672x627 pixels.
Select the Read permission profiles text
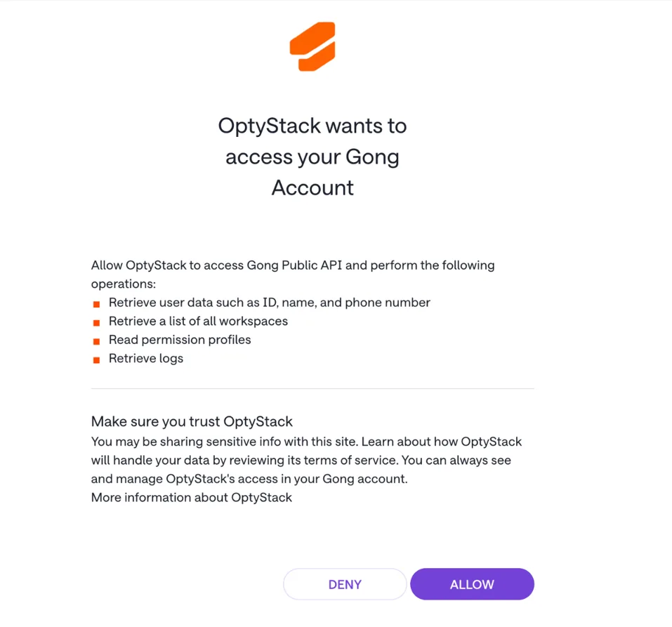(x=180, y=340)
